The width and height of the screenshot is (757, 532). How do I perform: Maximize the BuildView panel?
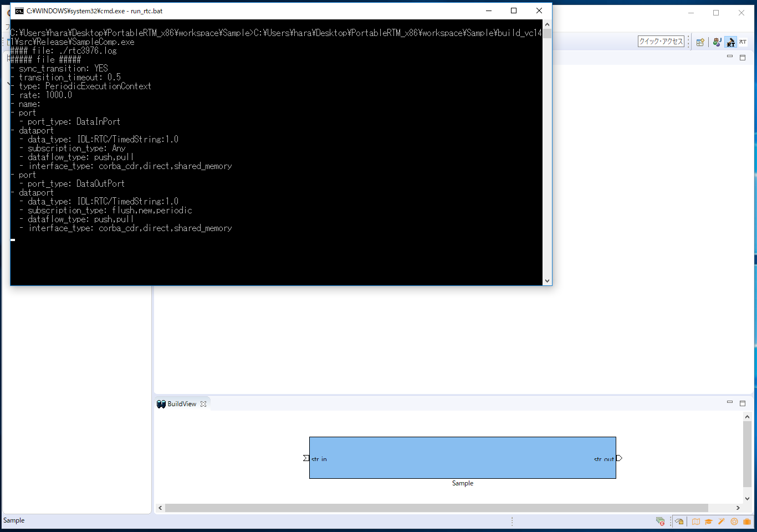tap(743, 403)
